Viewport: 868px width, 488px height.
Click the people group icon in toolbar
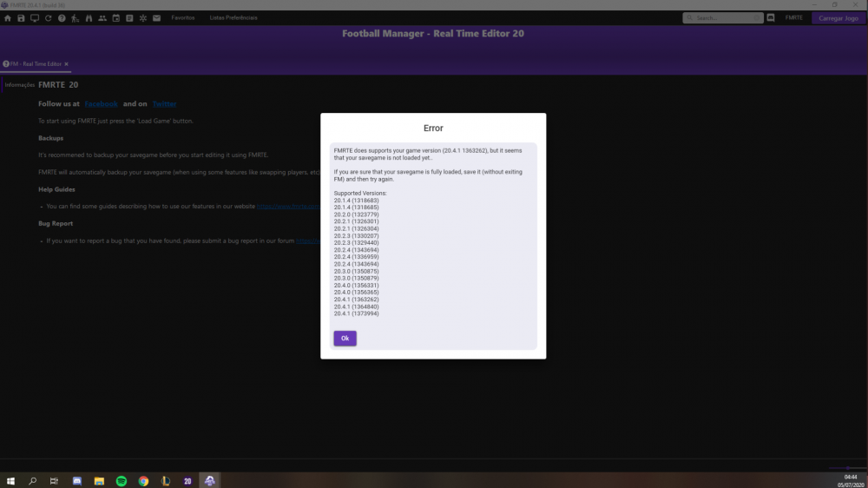[102, 18]
